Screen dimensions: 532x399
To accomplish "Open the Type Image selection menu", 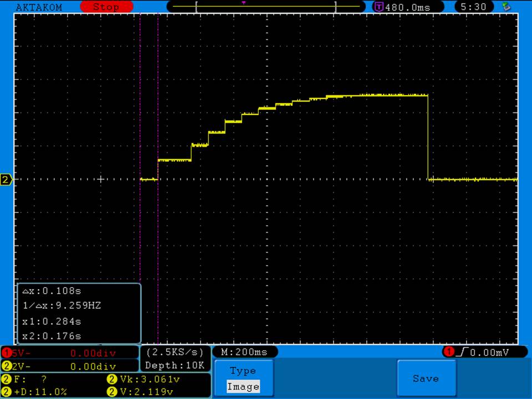I will coord(243,378).
